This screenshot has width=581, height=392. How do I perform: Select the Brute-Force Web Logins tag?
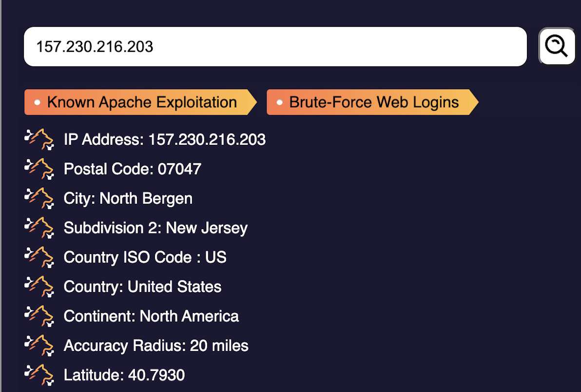tap(372, 102)
